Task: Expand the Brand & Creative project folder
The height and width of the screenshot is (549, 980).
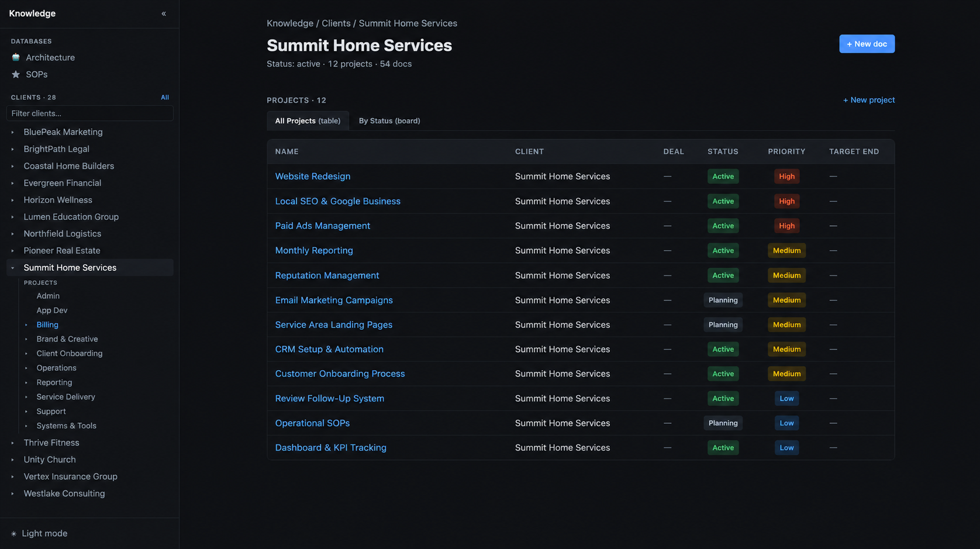Action: (x=26, y=339)
